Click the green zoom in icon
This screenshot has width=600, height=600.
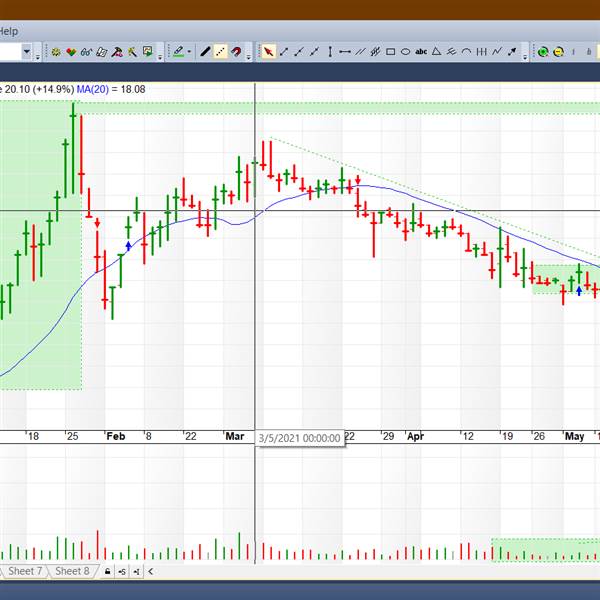[x=543, y=52]
